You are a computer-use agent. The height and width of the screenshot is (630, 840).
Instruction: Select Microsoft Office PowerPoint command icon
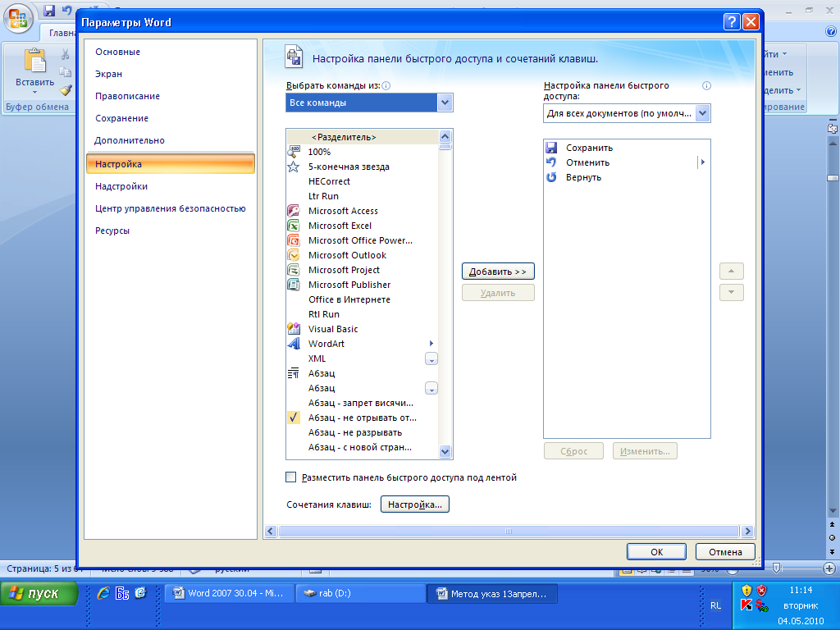(294, 240)
